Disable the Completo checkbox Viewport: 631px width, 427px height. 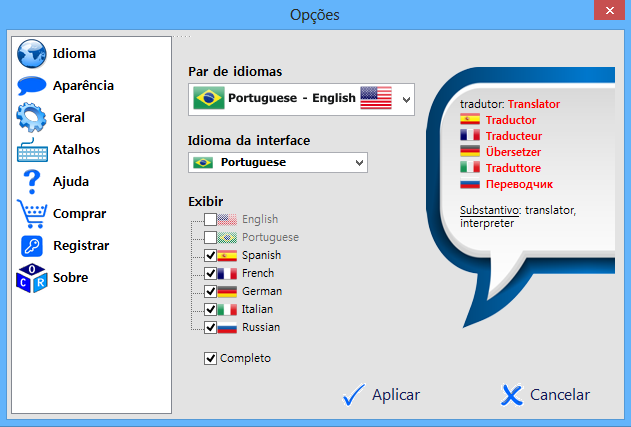[210, 359]
